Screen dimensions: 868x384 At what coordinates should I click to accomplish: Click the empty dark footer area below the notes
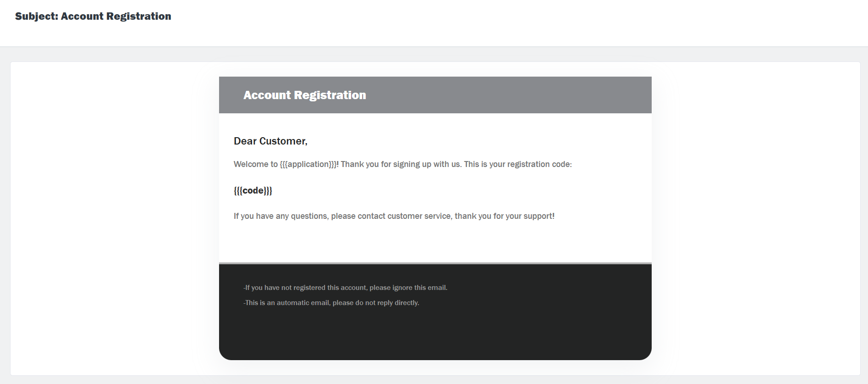[x=435, y=335]
